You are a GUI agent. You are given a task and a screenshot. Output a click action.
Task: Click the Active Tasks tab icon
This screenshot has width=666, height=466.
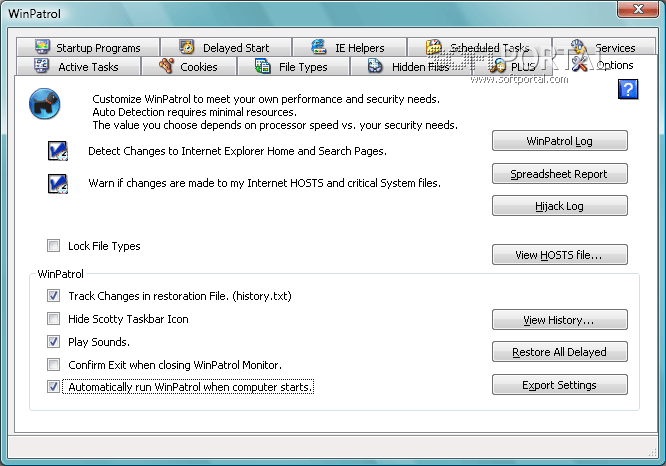(41, 65)
